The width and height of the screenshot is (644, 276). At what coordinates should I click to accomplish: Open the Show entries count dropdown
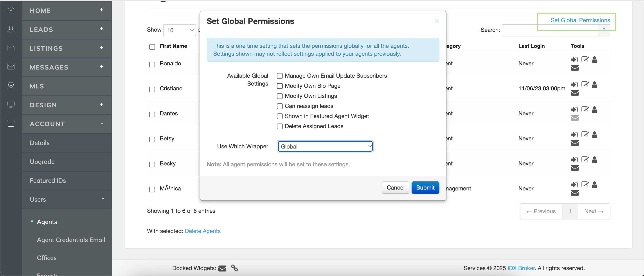tap(179, 30)
